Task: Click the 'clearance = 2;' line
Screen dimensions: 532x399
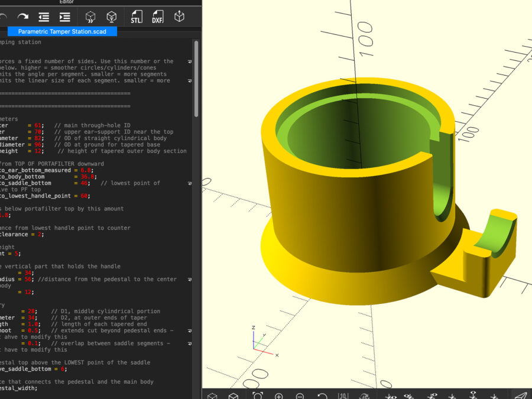Action: 22,234
